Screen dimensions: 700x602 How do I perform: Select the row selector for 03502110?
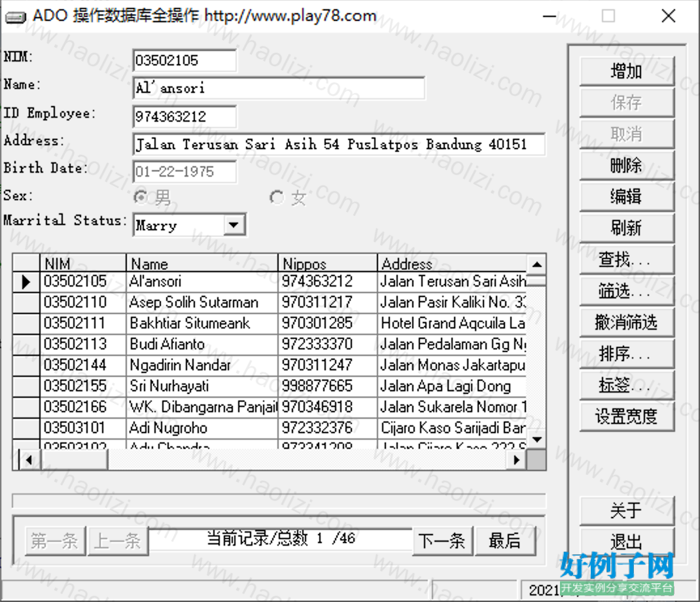click(x=26, y=303)
